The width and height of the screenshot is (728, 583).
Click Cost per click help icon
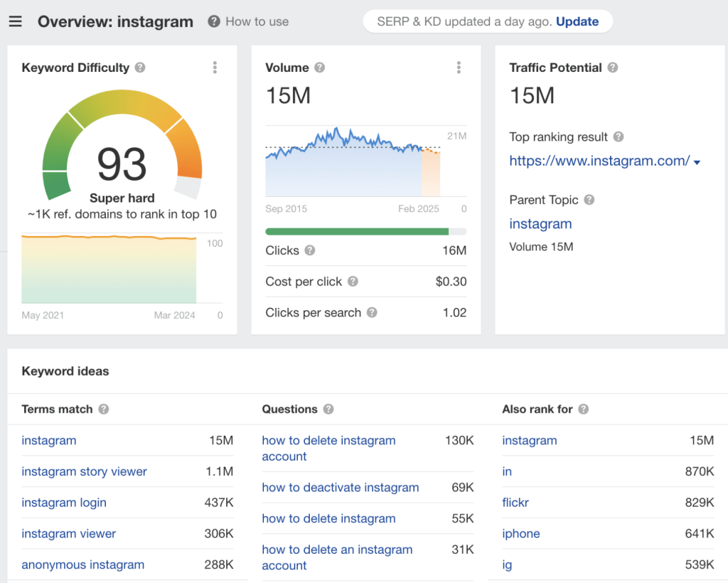click(353, 282)
